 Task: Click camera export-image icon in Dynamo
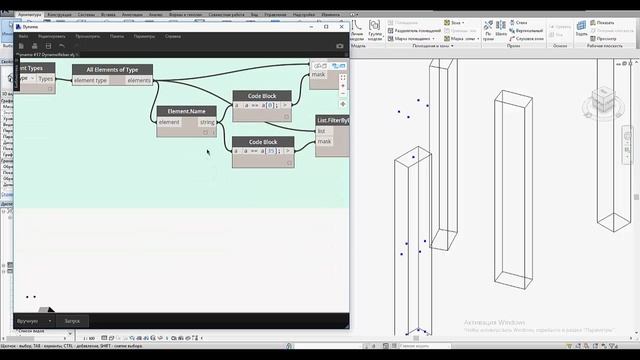click(x=340, y=46)
